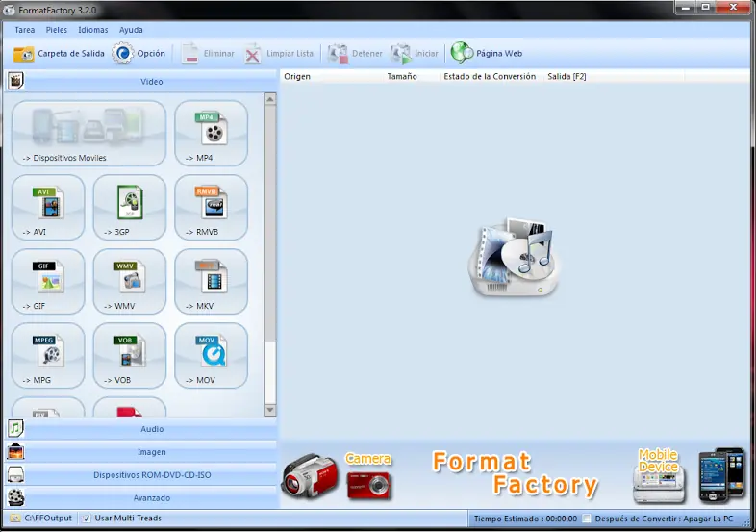Select the GIF conversion icon
Screen dimensions: 756x532
(x=48, y=282)
